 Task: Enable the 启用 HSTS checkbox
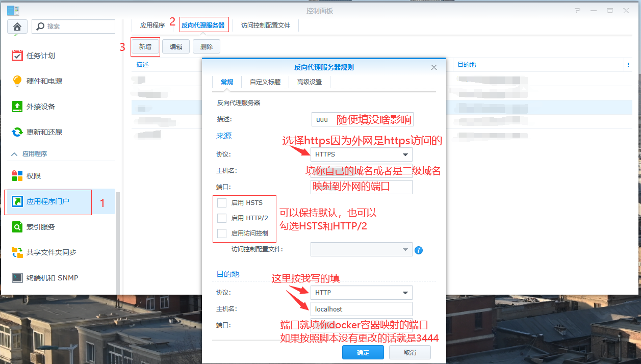(x=222, y=203)
